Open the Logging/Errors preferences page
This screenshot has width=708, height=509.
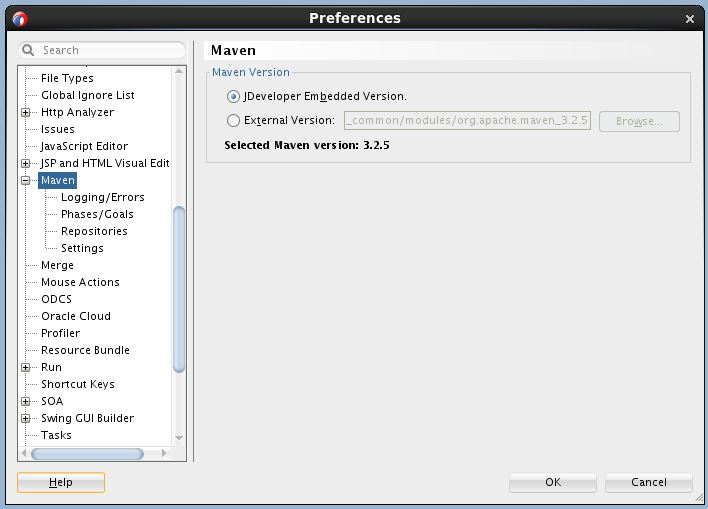(102, 197)
